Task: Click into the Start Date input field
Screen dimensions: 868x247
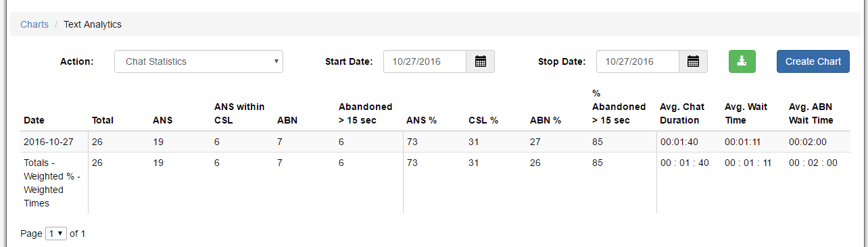Action: click(x=425, y=61)
